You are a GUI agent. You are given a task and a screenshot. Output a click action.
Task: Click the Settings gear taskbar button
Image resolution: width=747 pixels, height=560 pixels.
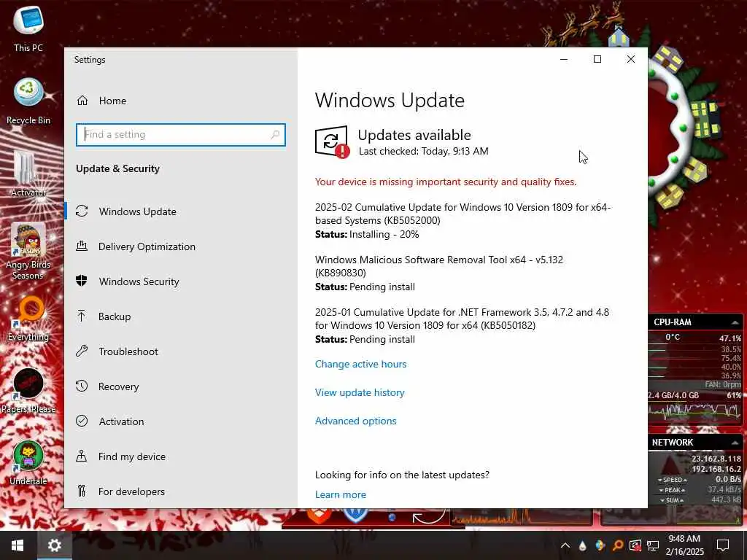54,545
